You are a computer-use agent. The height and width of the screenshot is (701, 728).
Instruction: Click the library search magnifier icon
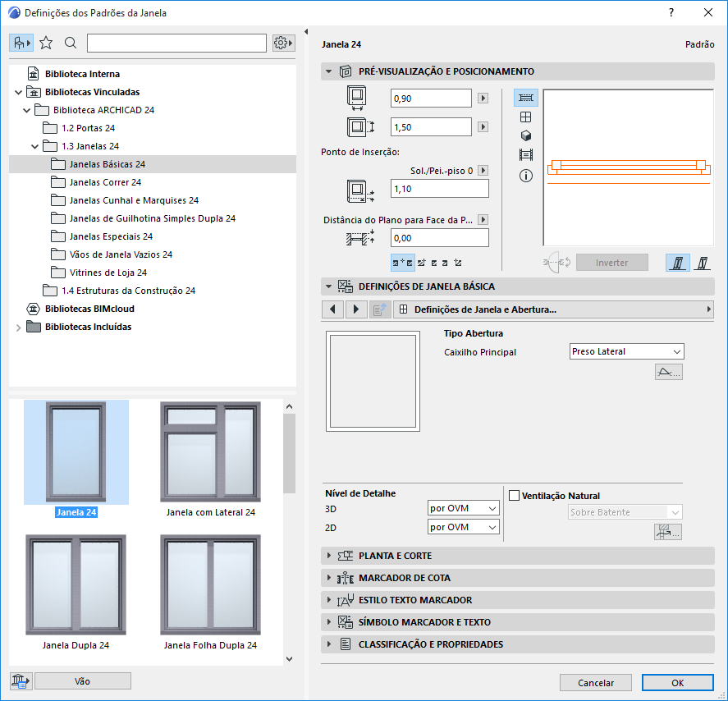point(71,43)
